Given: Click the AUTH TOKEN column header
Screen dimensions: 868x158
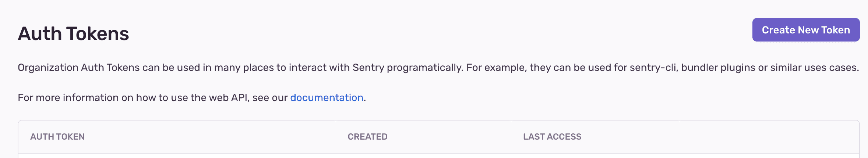Looking at the screenshot, I should (x=57, y=137).
